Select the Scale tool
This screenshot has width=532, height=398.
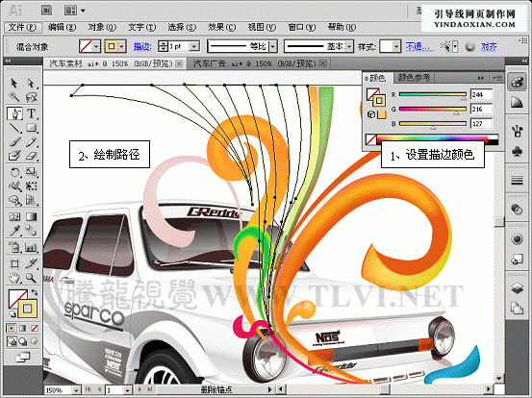point(31,172)
